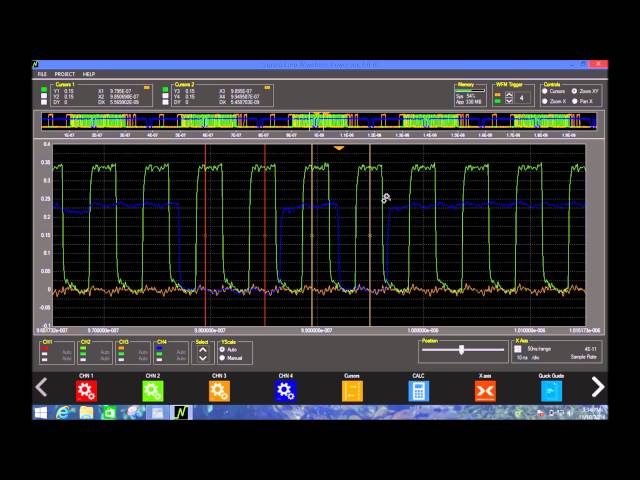This screenshot has height=480, width=640.
Task: Open the CALC calculator icon
Action: coord(419,391)
